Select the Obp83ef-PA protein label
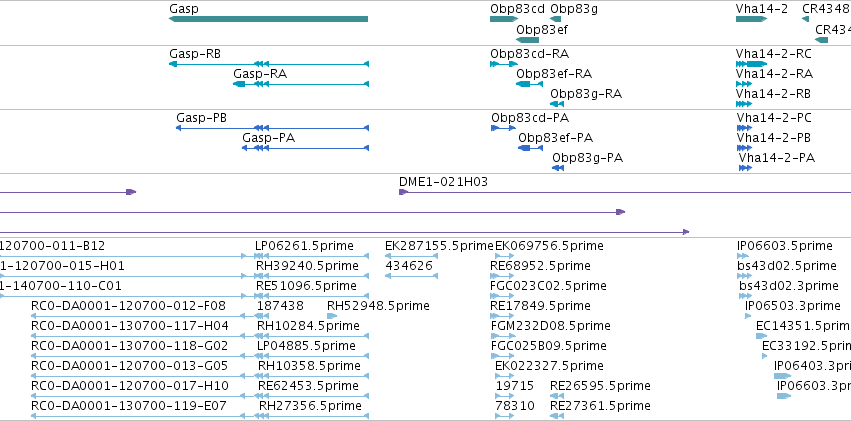This screenshot has width=851, height=421. click(556, 138)
